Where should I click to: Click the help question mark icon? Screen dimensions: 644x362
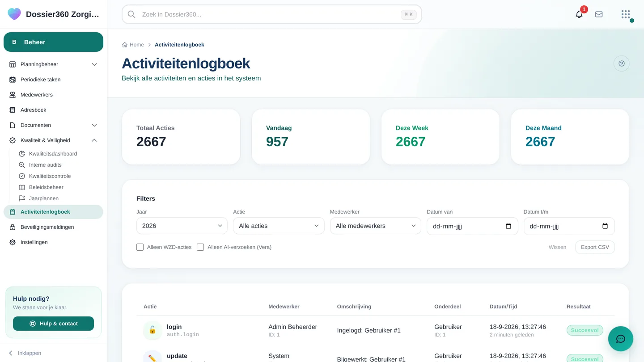(x=622, y=63)
